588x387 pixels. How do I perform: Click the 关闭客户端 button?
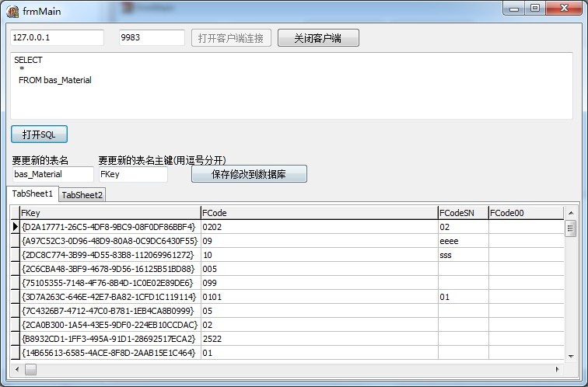(318, 38)
